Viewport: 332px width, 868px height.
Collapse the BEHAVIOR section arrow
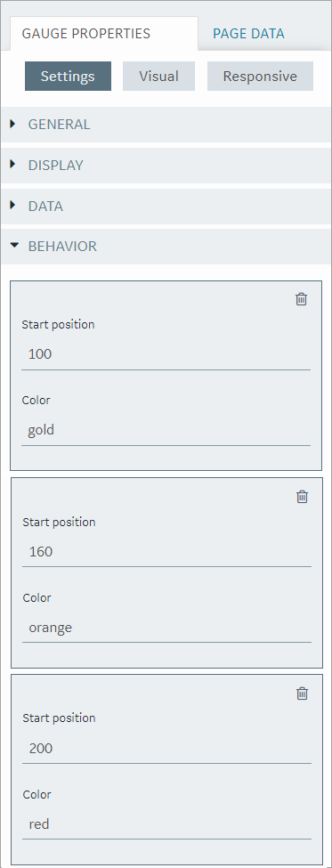point(14,246)
